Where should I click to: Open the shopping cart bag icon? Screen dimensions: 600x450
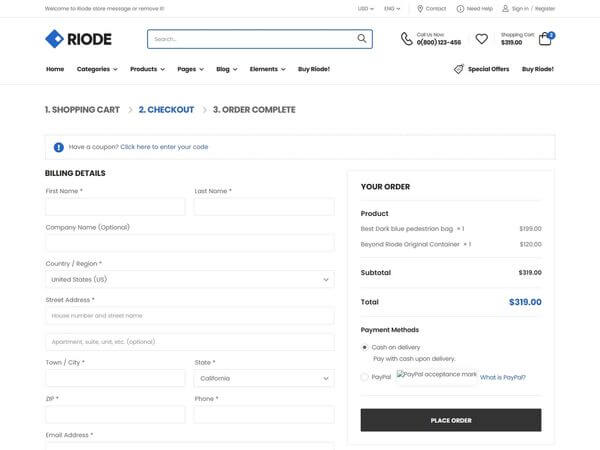point(545,39)
